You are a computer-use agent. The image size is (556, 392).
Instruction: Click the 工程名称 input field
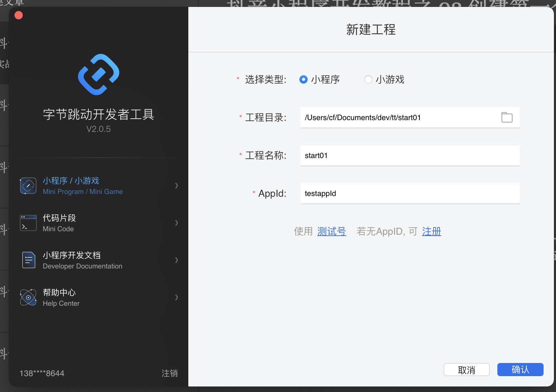410,155
